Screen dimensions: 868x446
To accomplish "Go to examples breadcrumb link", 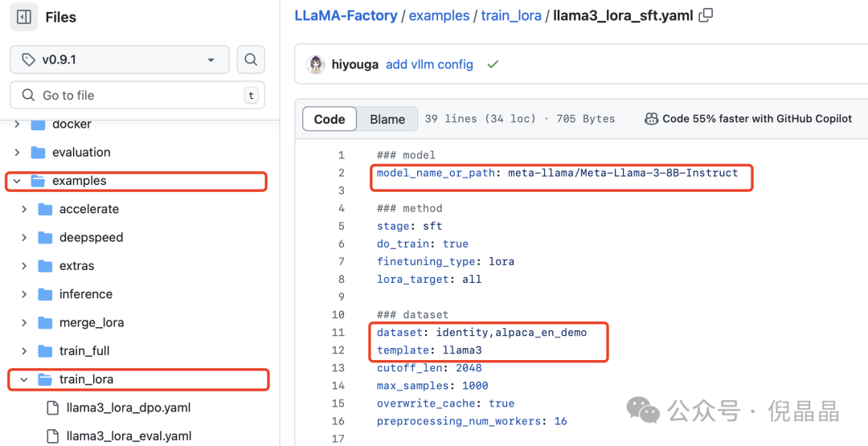I will pyautogui.click(x=439, y=15).
